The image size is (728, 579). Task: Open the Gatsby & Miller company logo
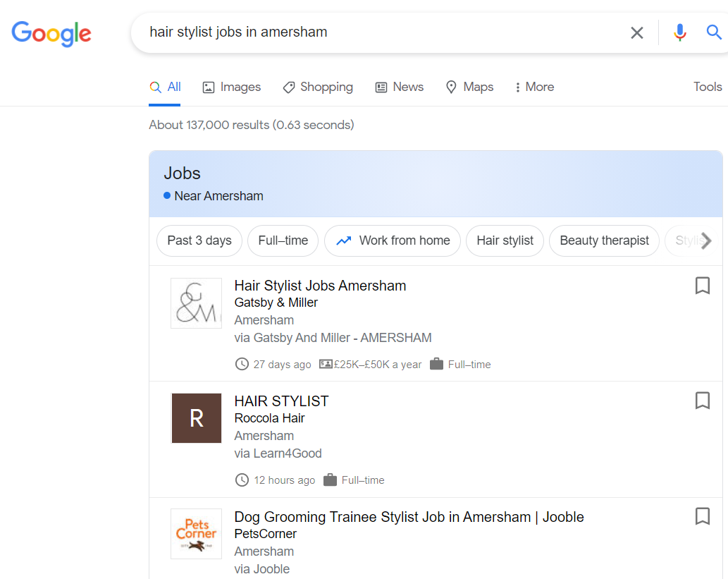pyautogui.click(x=197, y=303)
